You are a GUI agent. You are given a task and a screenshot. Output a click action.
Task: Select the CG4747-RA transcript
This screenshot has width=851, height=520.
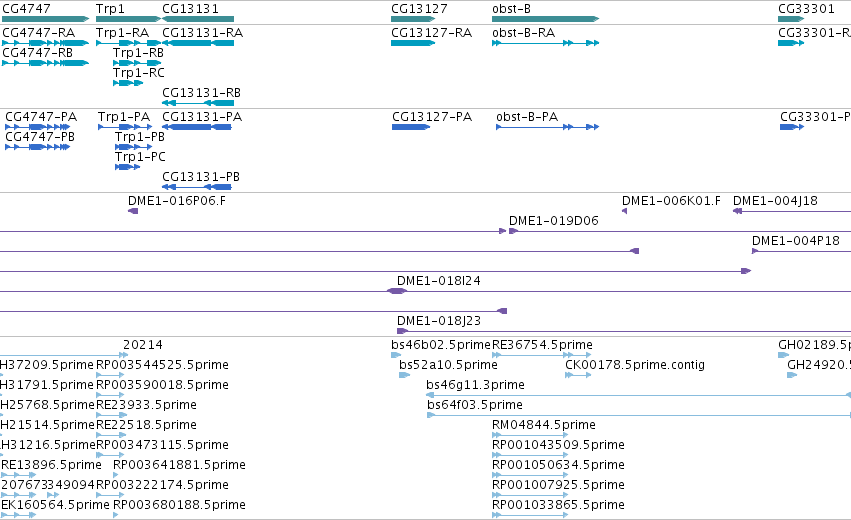click(x=45, y=43)
